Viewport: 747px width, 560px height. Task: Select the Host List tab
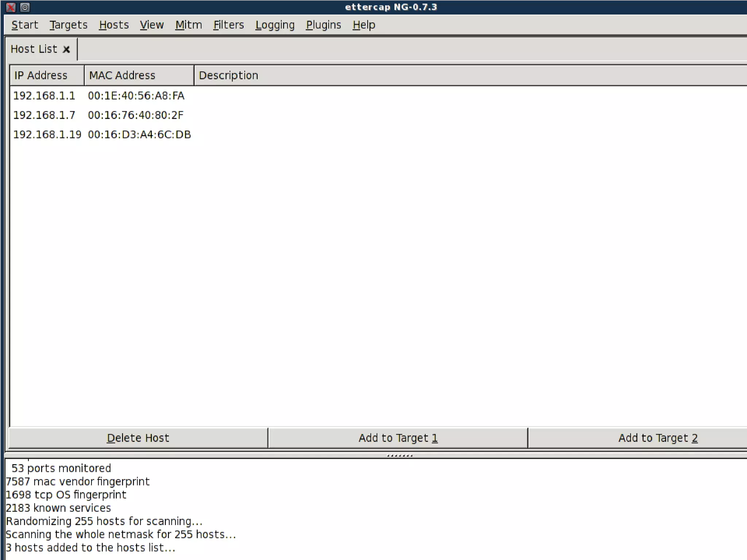coord(34,49)
